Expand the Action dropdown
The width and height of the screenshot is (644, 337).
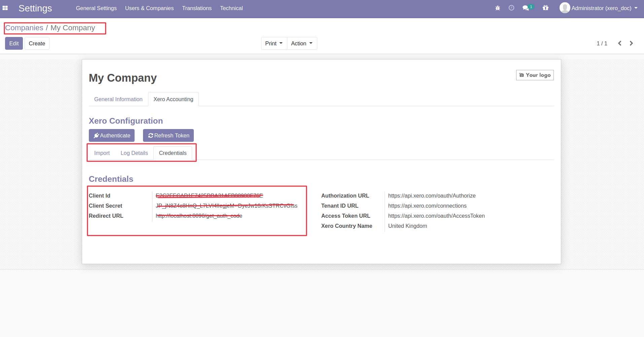302,43
